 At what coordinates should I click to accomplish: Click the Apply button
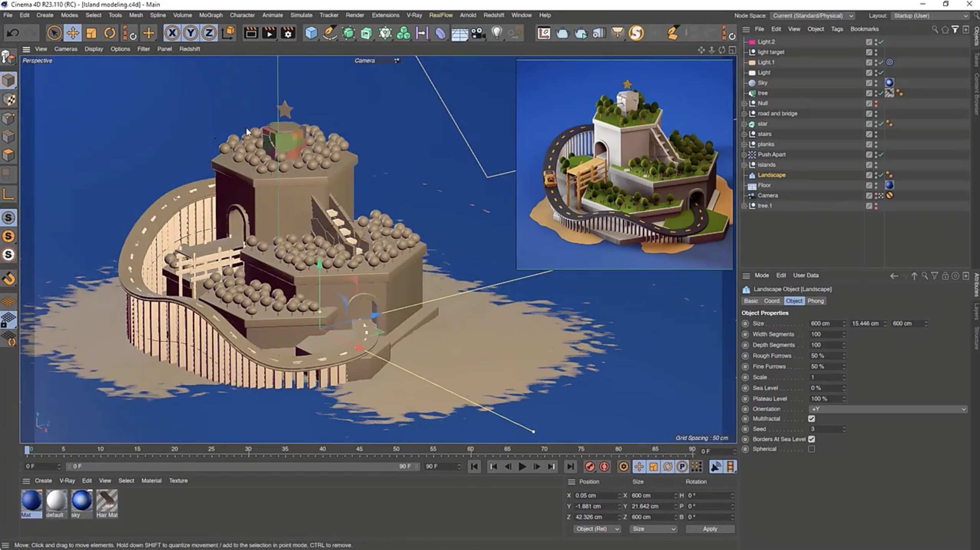[710, 529]
